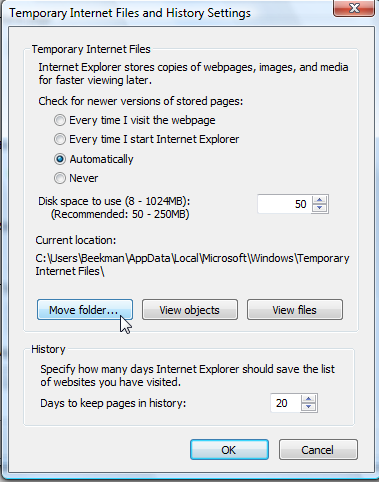The image size is (379, 482).
Task: Open View objects
Action: 190,310
